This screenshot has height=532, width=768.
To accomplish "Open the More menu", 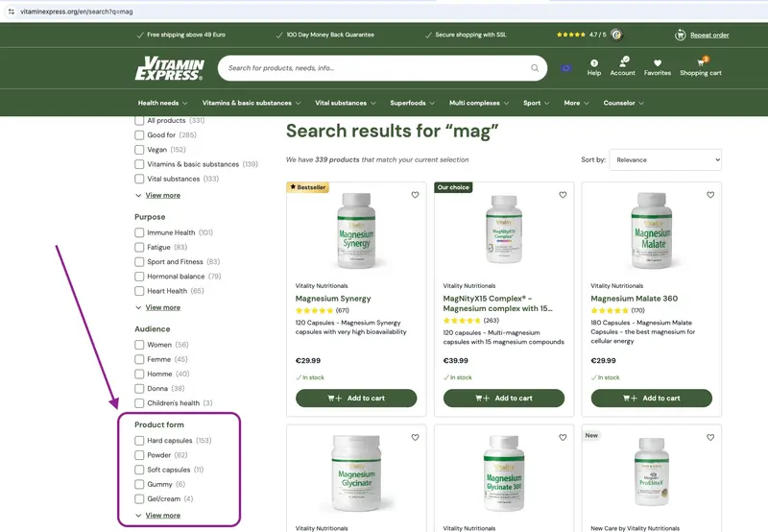I will (577, 103).
